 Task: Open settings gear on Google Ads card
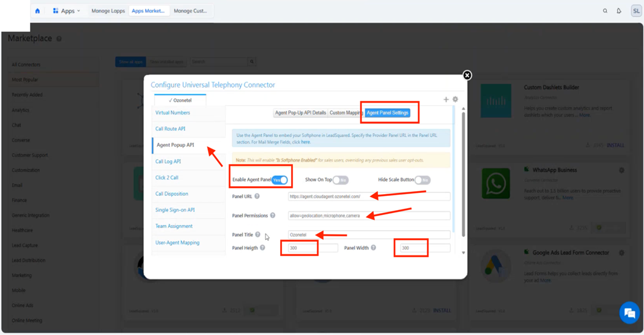[x=621, y=253]
